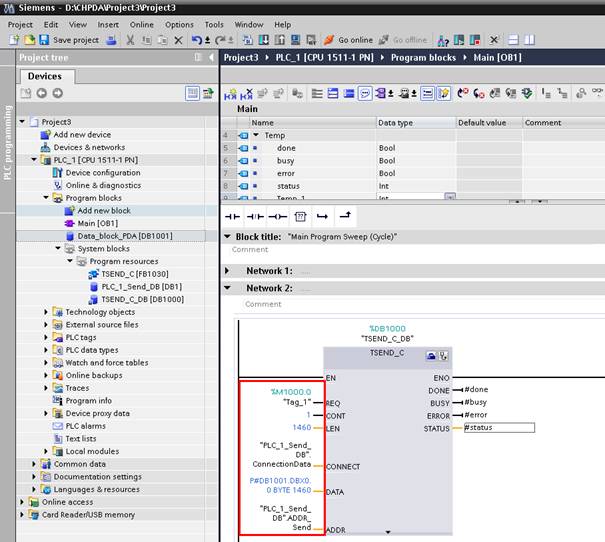
Task: Click the open branch icon
Action: click(322, 216)
